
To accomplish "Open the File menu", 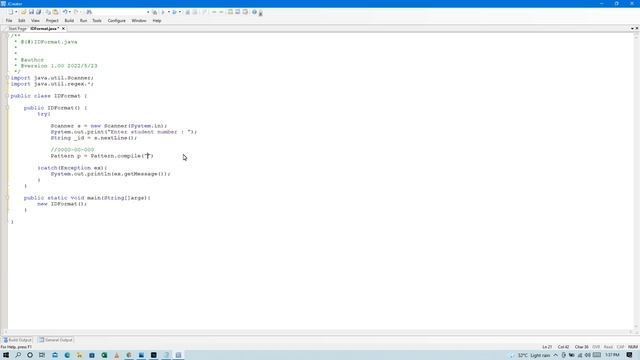I will (x=9, y=20).
